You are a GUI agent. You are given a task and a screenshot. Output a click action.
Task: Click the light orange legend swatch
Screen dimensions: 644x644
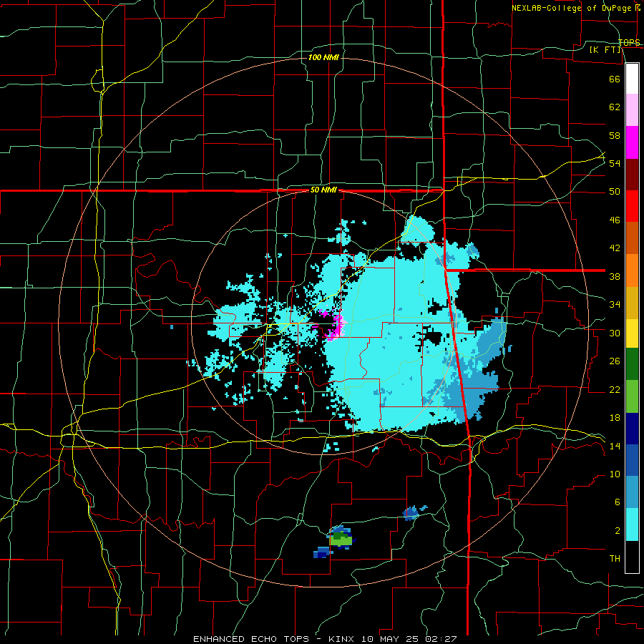632,270
